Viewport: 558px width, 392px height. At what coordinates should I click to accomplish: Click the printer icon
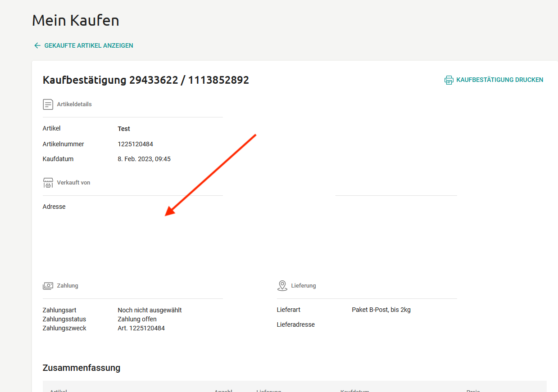tap(449, 80)
